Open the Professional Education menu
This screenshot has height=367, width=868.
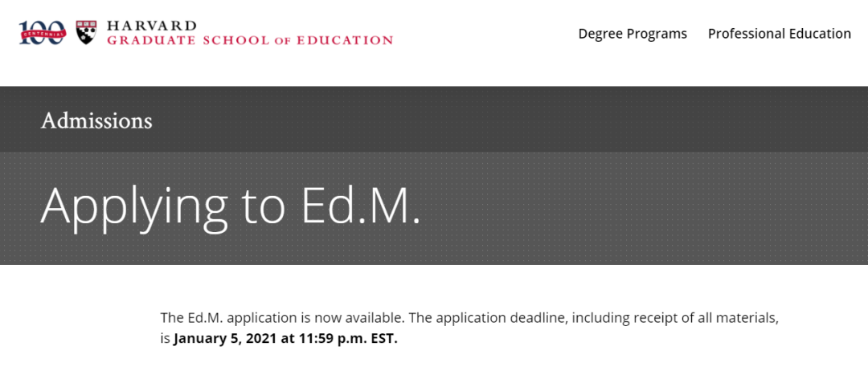click(x=780, y=34)
